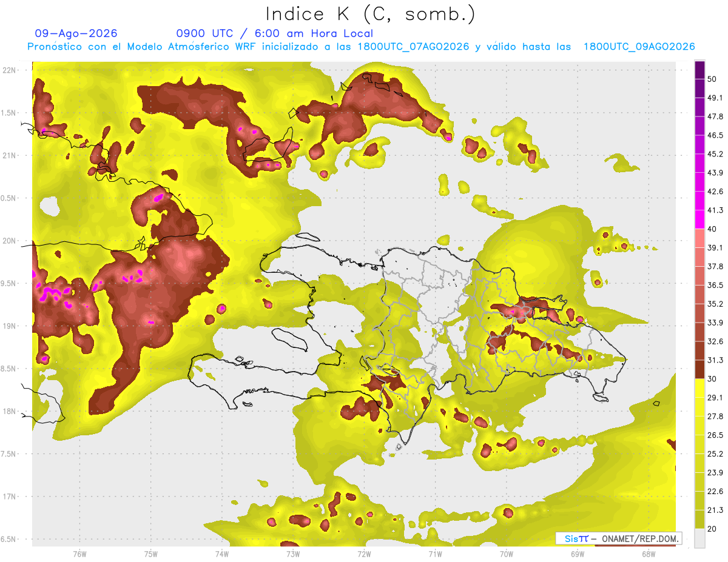Click the '36.5' color scale value
This screenshot has height=562, width=728.
(715, 285)
